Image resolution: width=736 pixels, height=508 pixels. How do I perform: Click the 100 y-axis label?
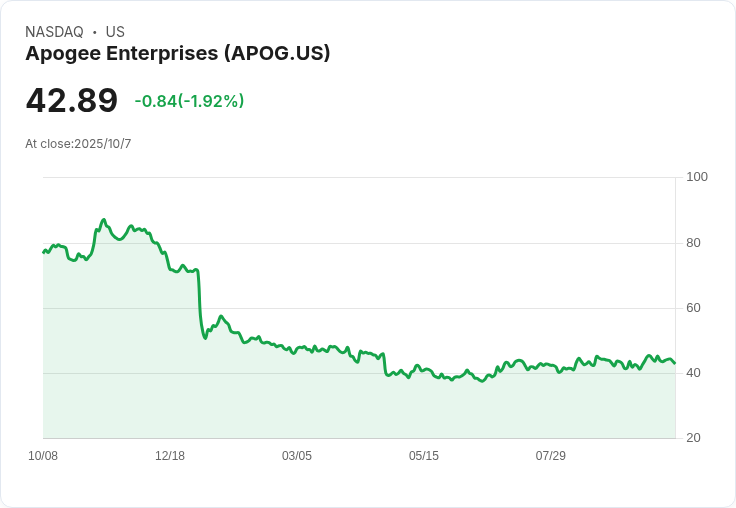[697, 177]
